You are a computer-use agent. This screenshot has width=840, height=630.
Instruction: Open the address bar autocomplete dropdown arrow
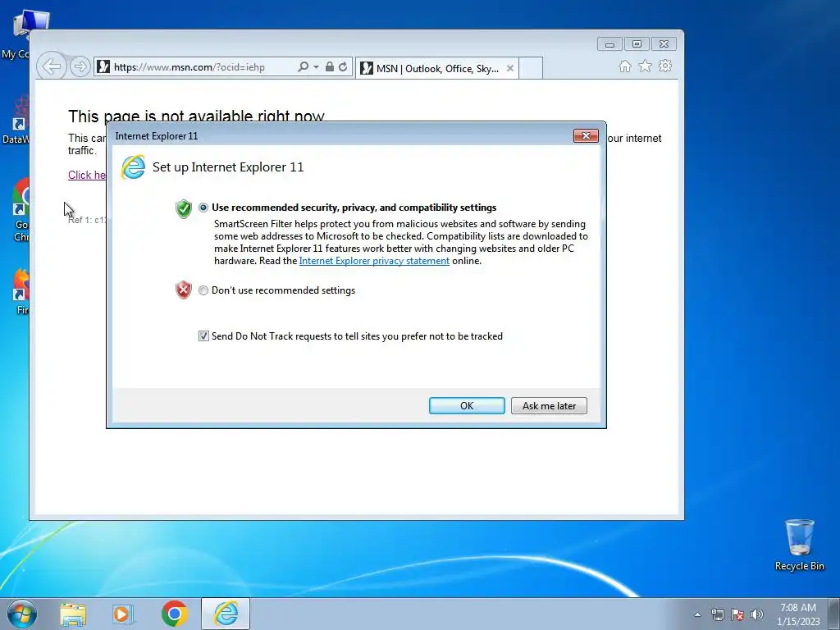(316, 67)
